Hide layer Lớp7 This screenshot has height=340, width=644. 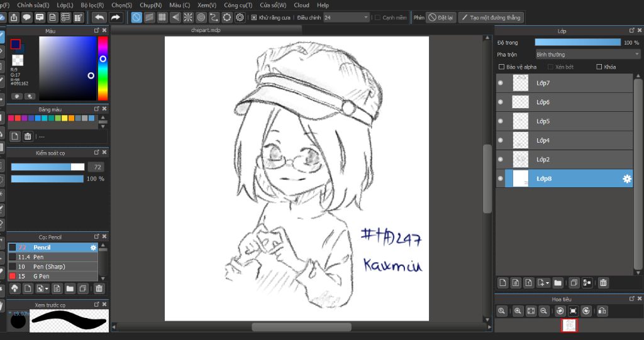(500, 83)
